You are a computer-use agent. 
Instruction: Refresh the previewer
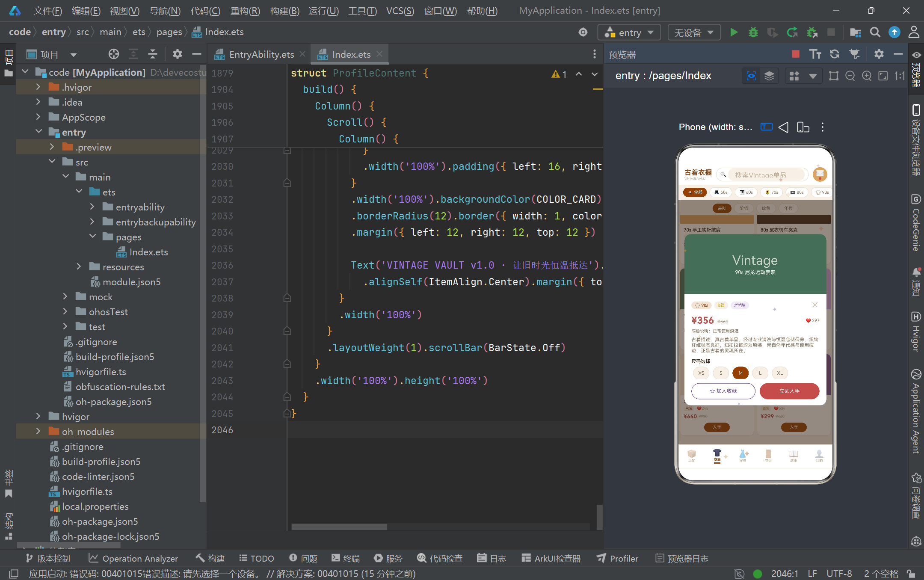click(x=835, y=54)
